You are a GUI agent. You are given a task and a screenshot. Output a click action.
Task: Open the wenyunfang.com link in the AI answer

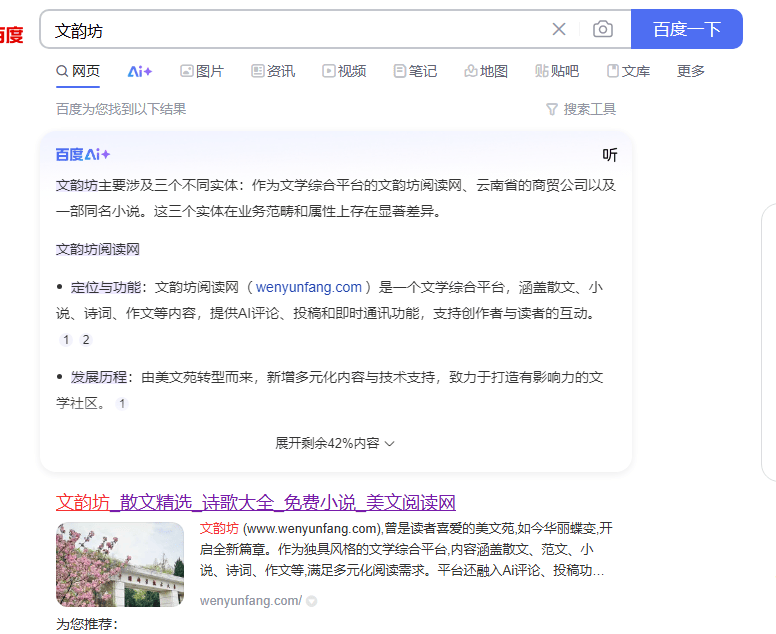309,287
